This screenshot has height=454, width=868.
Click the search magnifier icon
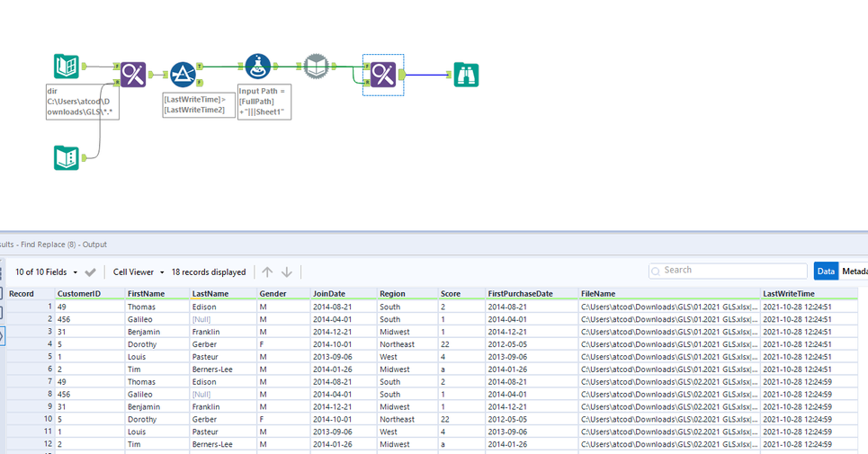coord(656,271)
